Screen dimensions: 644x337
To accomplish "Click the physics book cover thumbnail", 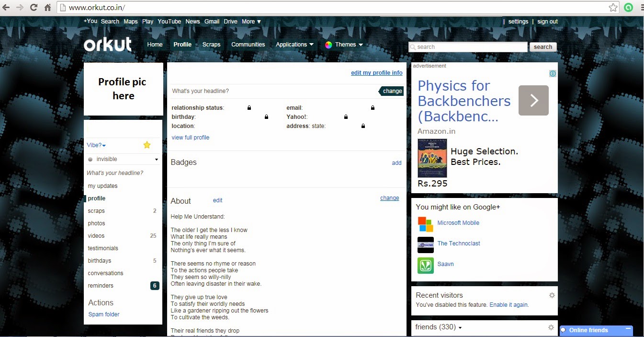I will click(x=432, y=158).
